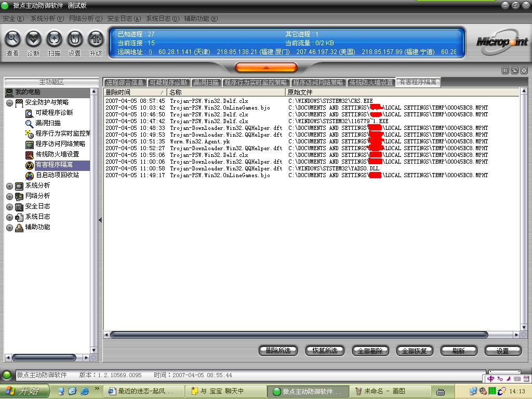Viewport: 532px width, 399px height.
Task: Open the 查看 view toolbar icon
Action: [12, 39]
